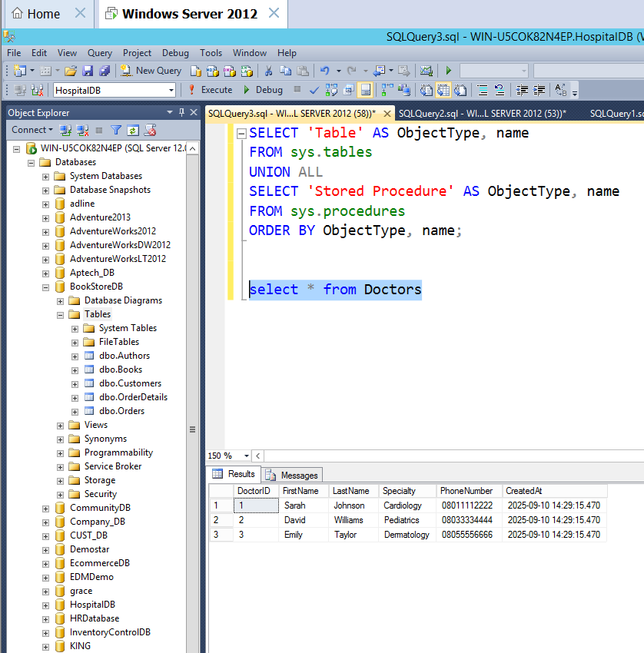
Task: Open the Query menu
Action: (99, 53)
